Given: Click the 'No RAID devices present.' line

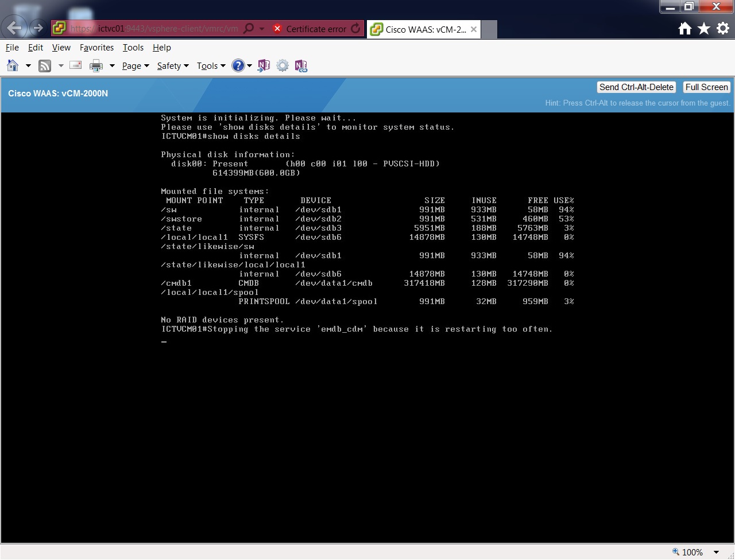Looking at the screenshot, I should pos(223,320).
